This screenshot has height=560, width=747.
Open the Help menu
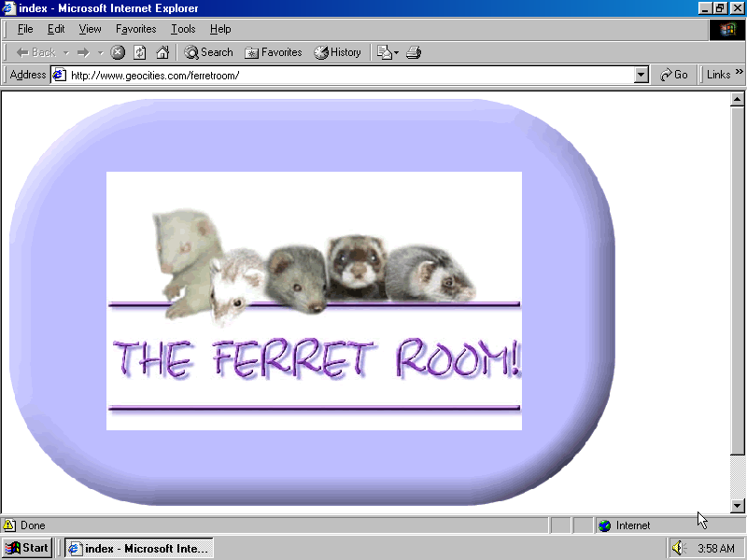[220, 29]
